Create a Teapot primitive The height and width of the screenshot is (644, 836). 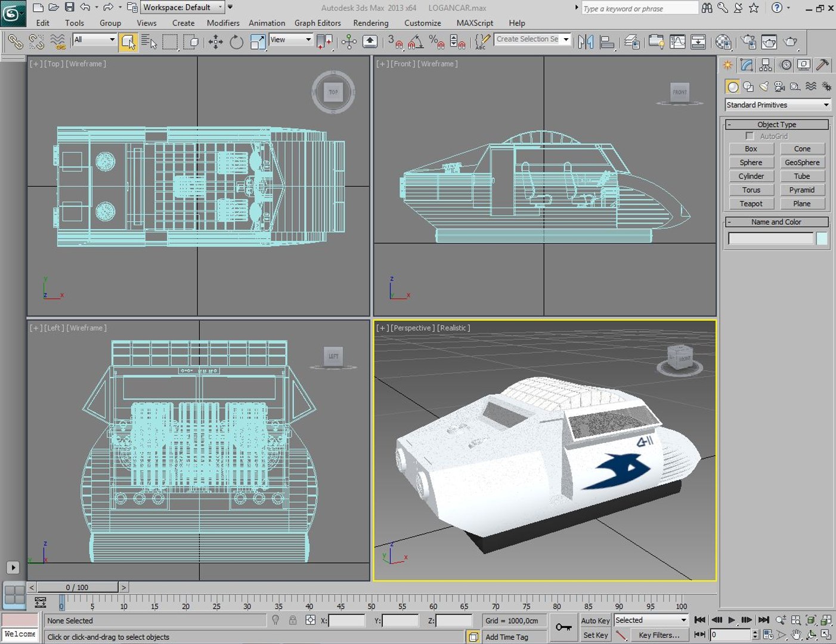pyautogui.click(x=751, y=203)
